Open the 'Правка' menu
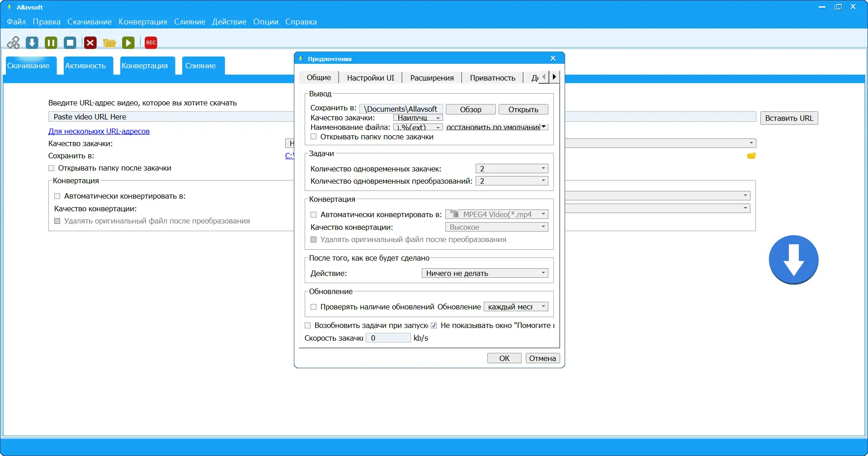868x456 pixels. 47,22
